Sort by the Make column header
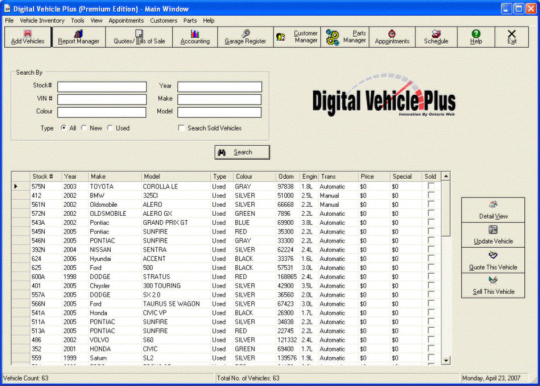 [x=115, y=177]
